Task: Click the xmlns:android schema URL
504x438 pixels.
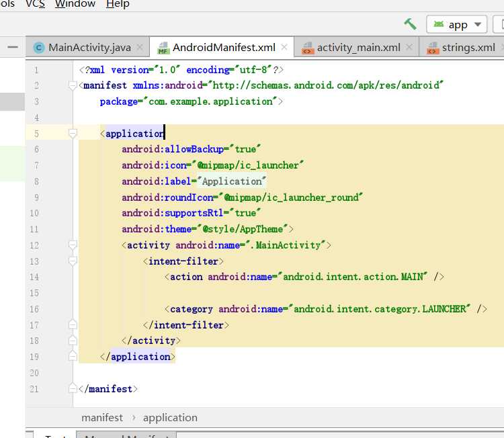Action: click(x=326, y=85)
